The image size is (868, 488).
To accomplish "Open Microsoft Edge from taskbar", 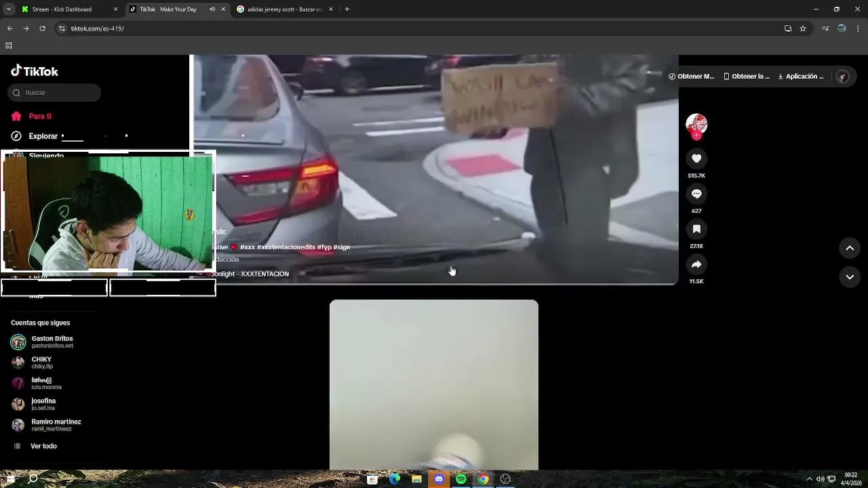I will point(395,479).
